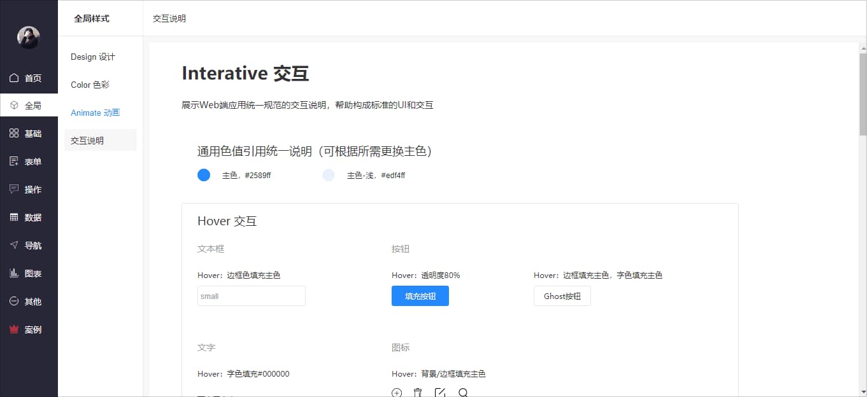Screen dimensions: 868x397
Task: Click the 导航 navigation arrow icon
Action: tap(14, 245)
